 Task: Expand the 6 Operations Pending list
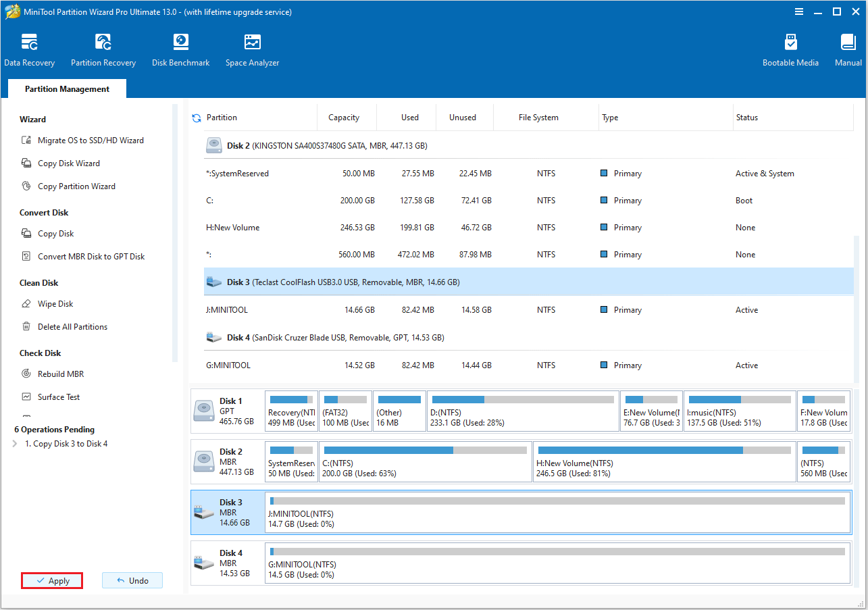(13, 443)
